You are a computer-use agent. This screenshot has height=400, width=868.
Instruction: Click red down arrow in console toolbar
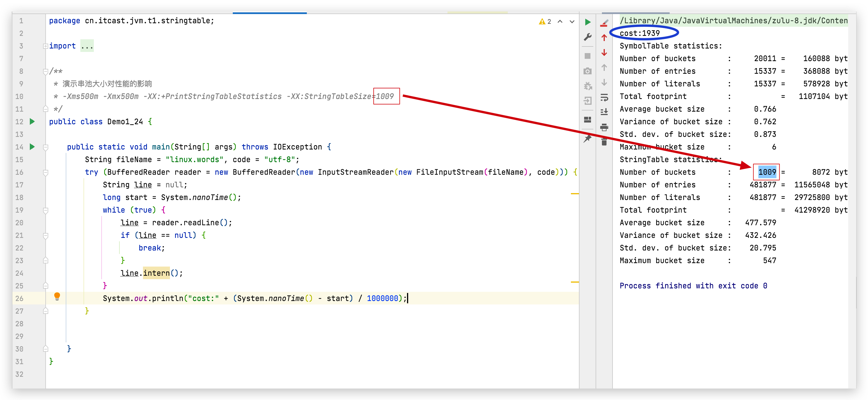604,53
